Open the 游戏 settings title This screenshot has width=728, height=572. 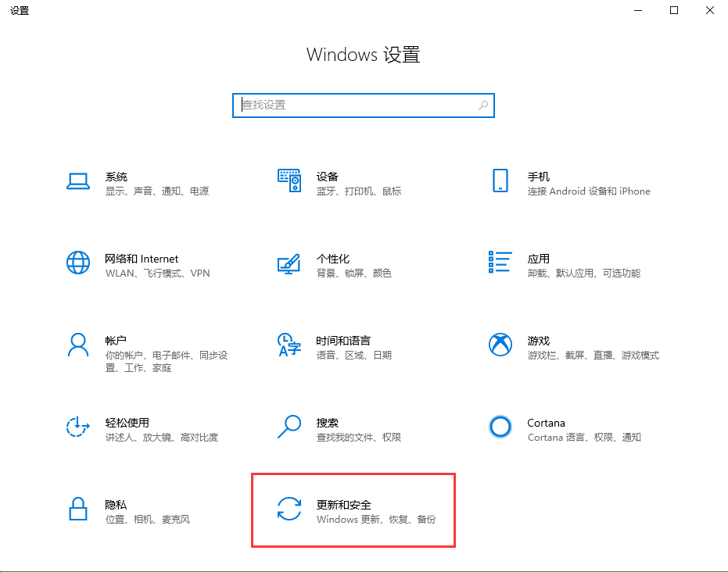coord(539,341)
